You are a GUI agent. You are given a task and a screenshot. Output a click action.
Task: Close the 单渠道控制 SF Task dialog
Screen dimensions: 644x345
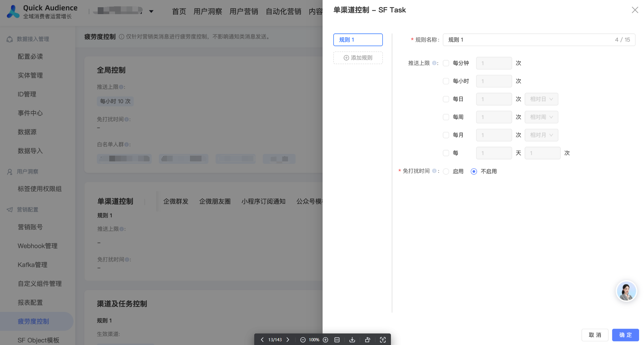click(x=635, y=10)
